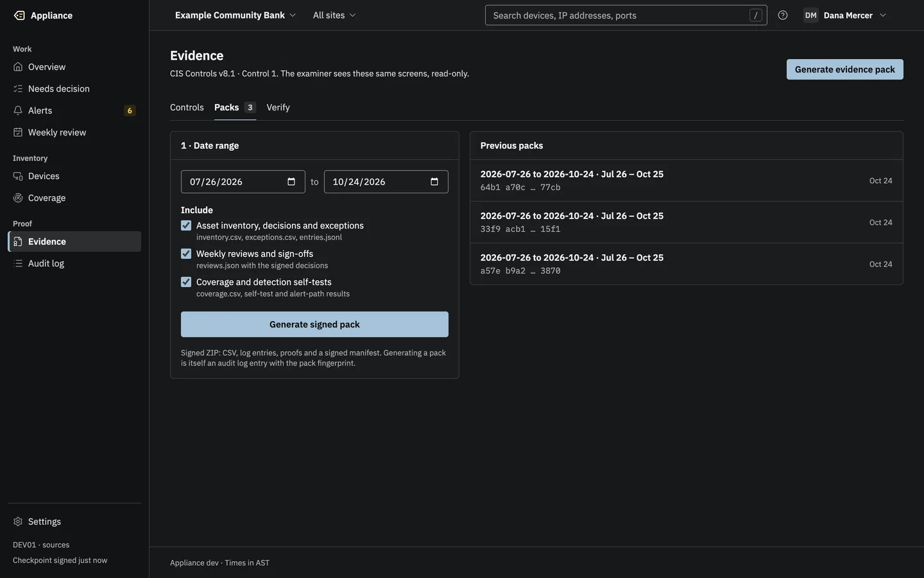This screenshot has height=578, width=924.
Task: Click the Appliance collapse sidebar icon
Action: click(19, 15)
